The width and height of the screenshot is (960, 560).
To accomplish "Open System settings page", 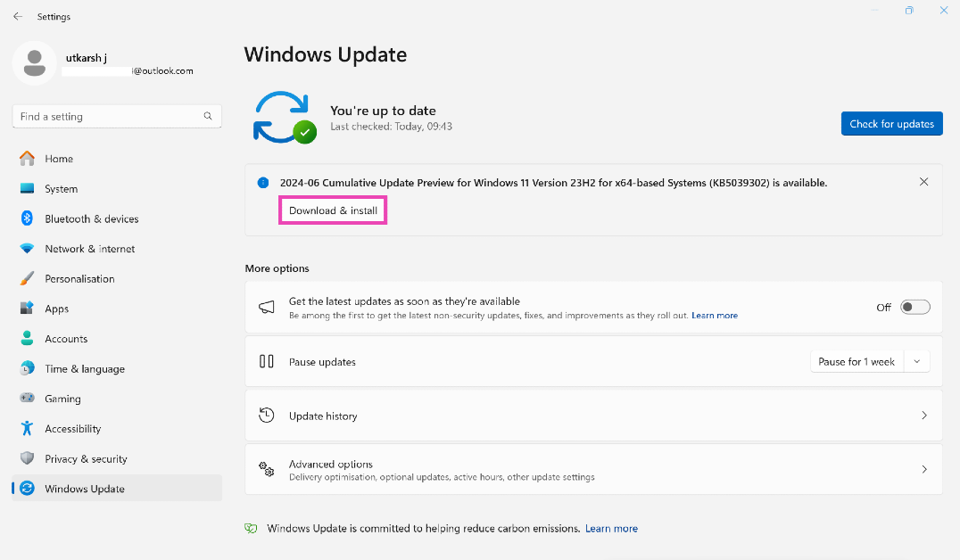I will tap(117, 188).
